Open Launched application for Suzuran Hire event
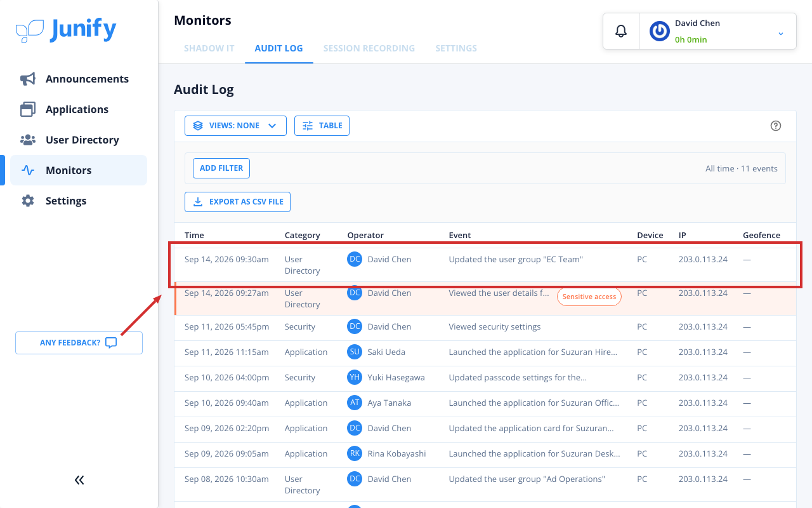The image size is (812, 508). coord(533,352)
